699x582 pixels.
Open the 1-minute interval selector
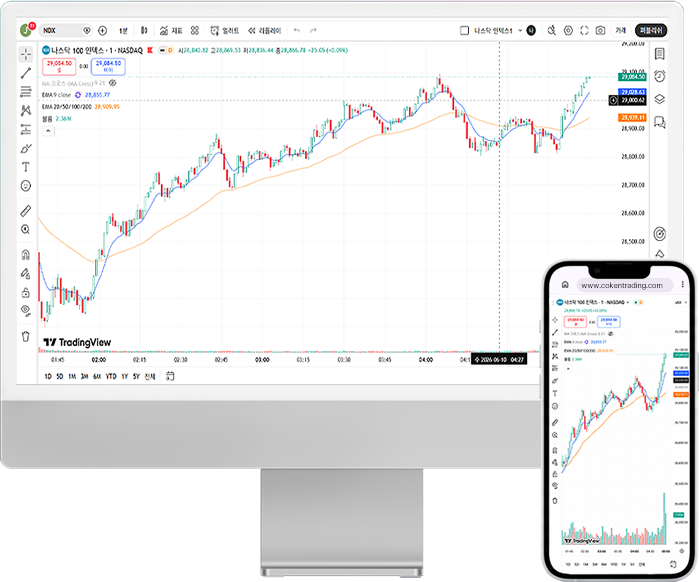pyautogui.click(x=123, y=30)
